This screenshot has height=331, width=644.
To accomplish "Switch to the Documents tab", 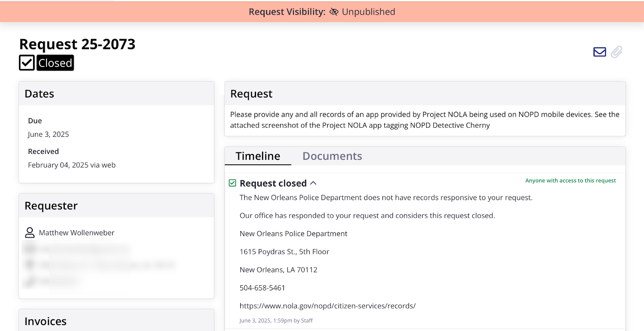I will pyautogui.click(x=332, y=156).
